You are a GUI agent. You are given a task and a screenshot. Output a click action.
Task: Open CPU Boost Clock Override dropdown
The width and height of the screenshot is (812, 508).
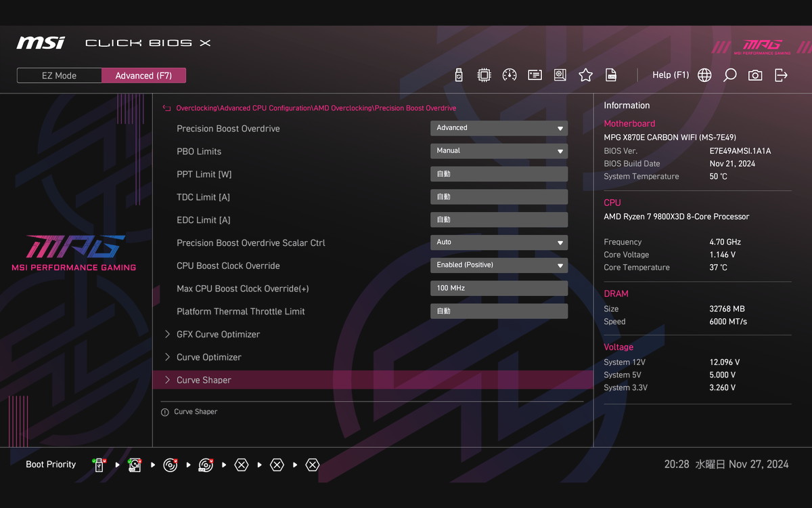[x=499, y=266]
